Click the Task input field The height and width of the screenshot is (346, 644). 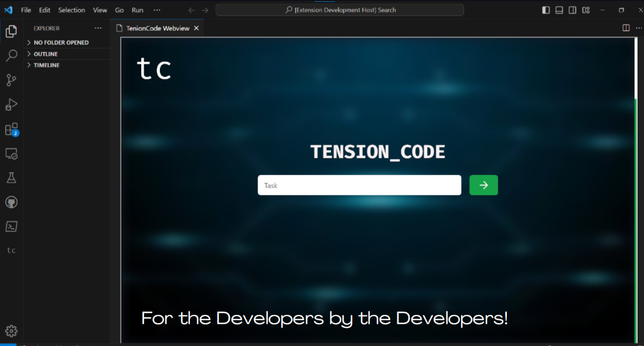pyautogui.click(x=359, y=186)
